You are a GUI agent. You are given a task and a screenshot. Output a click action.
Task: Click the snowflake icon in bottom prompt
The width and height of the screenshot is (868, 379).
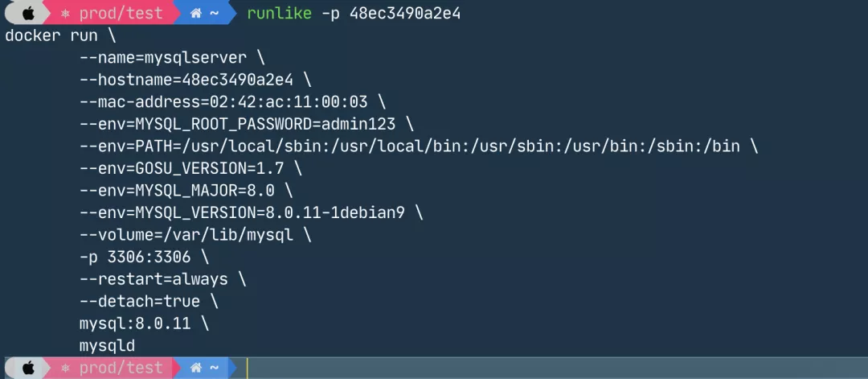65,368
